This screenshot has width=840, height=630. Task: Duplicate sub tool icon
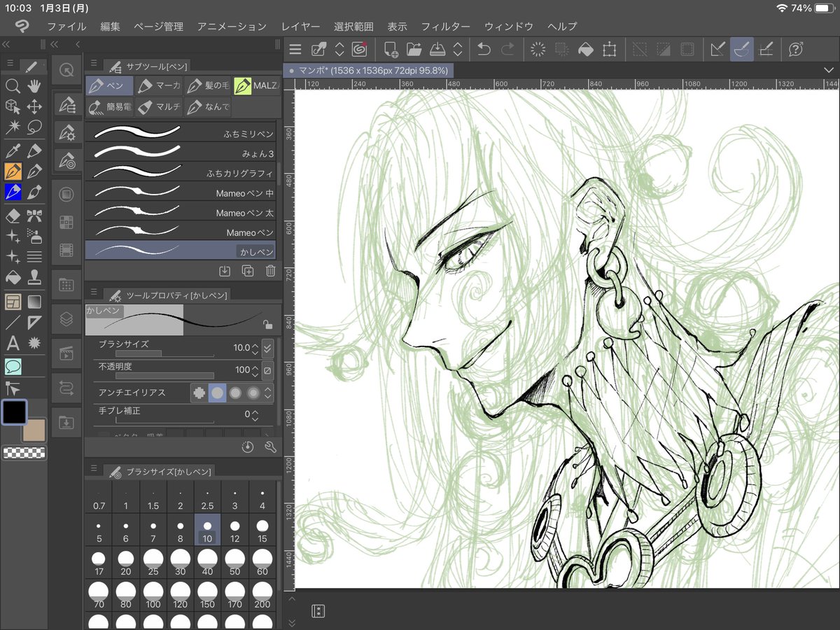tap(248, 271)
